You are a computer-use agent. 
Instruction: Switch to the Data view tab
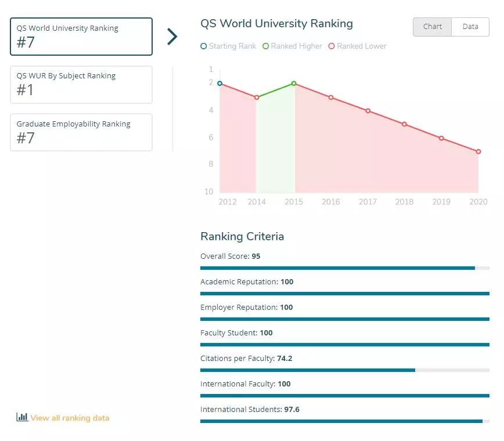470,27
